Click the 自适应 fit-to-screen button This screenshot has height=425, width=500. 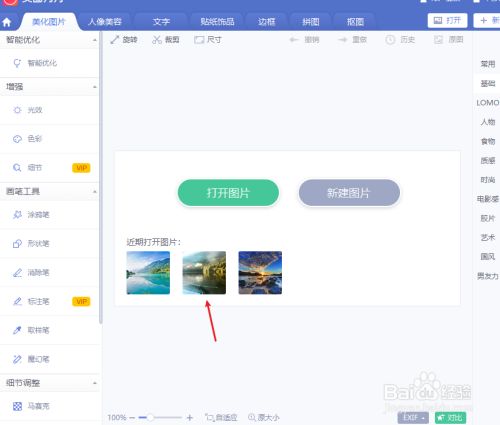point(221,417)
